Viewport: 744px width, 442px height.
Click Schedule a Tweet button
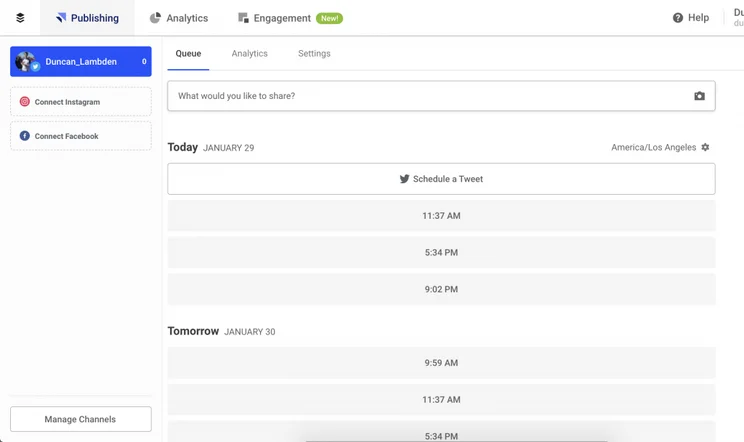pos(441,179)
